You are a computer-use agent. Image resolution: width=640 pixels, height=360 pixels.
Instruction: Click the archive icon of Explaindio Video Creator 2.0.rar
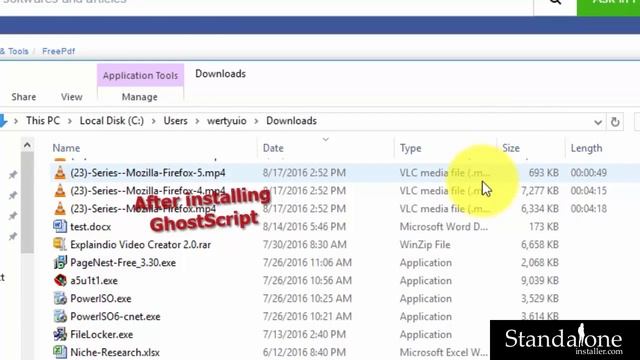(x=60, y=244)
